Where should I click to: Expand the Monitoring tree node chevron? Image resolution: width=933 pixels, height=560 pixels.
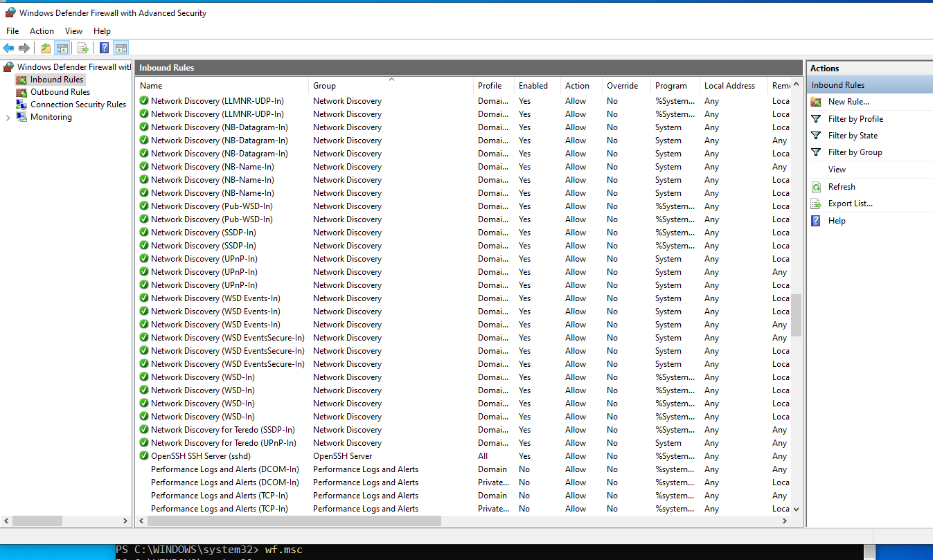click(x=8, y=118)
